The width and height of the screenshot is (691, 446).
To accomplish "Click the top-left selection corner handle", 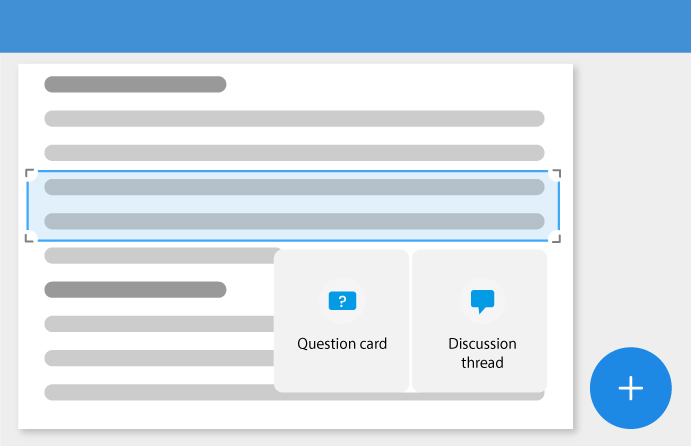I will point(30,174).
